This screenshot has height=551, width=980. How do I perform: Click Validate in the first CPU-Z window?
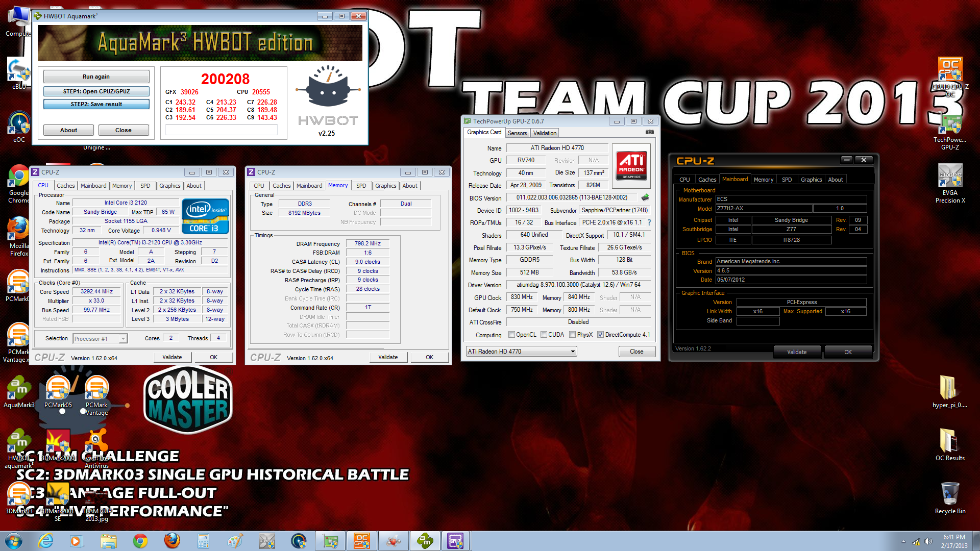(x=172, y=357)
